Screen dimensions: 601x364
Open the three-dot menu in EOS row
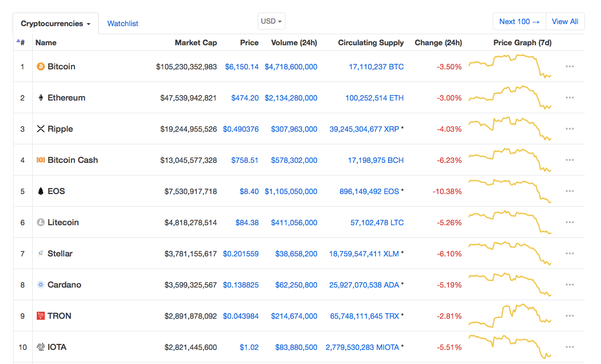[570, 192]
